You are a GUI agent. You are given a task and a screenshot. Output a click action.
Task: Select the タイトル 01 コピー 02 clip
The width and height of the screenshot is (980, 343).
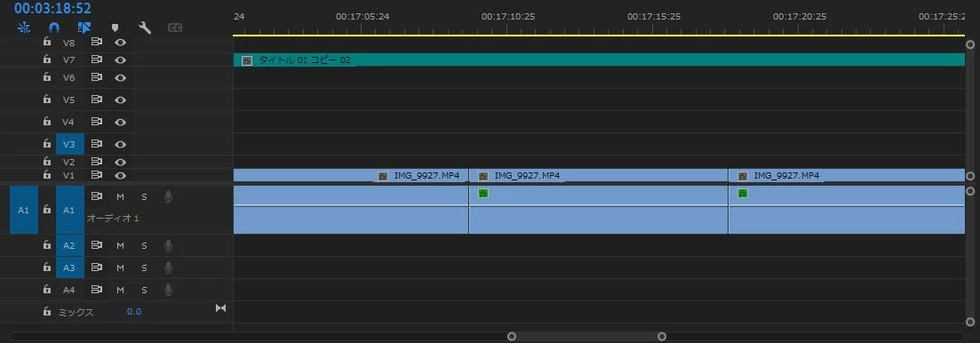click(599, 60)
